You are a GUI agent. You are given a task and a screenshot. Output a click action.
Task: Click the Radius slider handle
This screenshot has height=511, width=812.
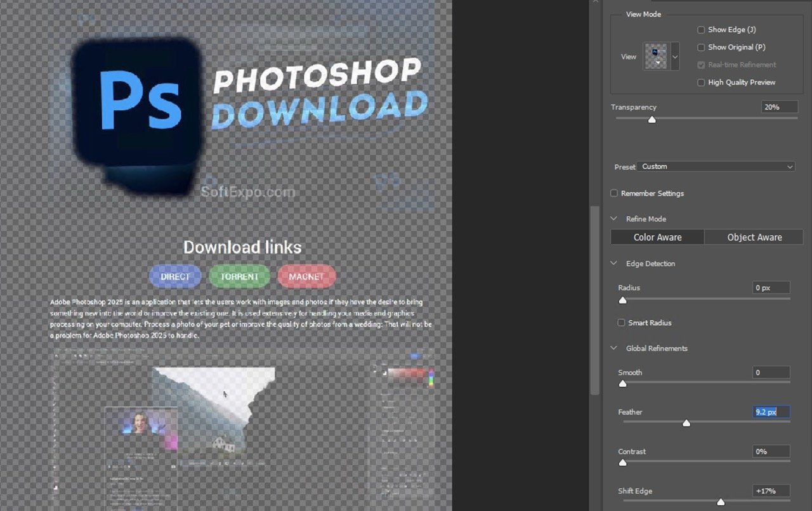[x=622, y=300]
